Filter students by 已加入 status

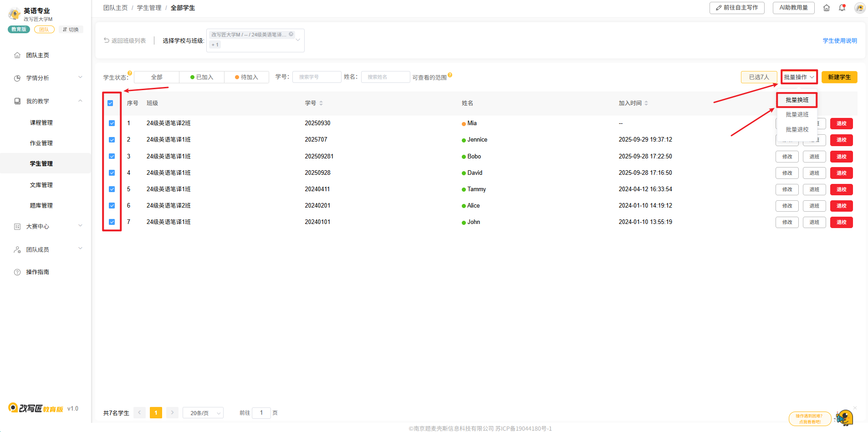202,77
